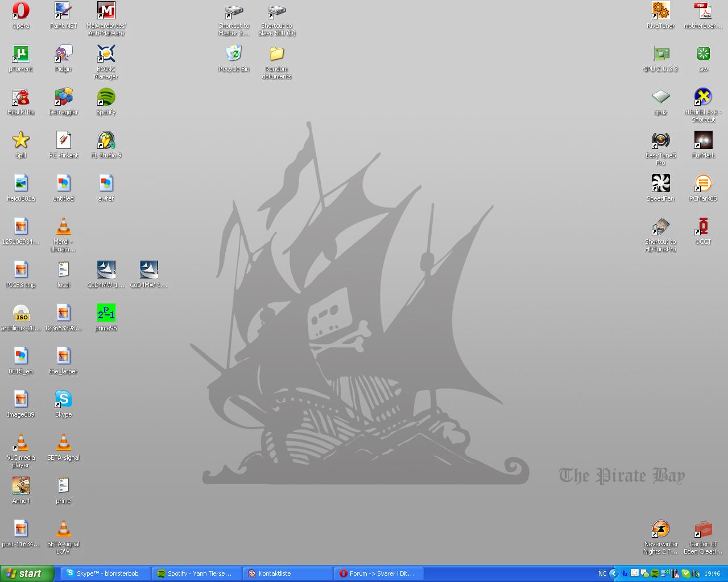Select the local text file
The height and width of the screenshot is (582, 728).
point(63,275)
